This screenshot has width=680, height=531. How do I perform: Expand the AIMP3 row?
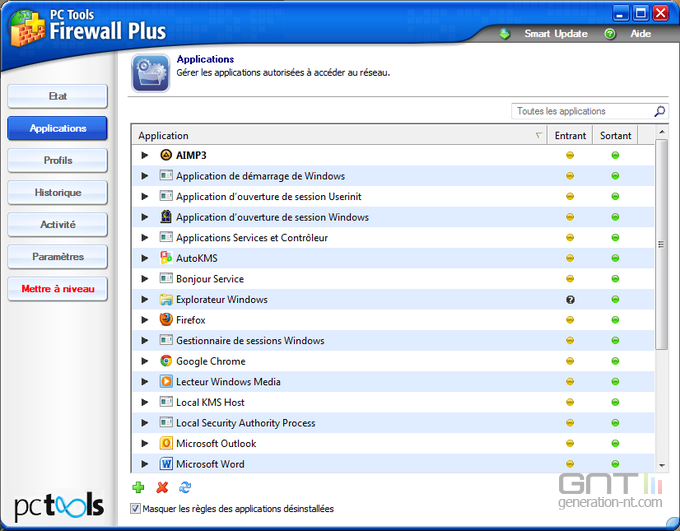click(x=145, y=155)
